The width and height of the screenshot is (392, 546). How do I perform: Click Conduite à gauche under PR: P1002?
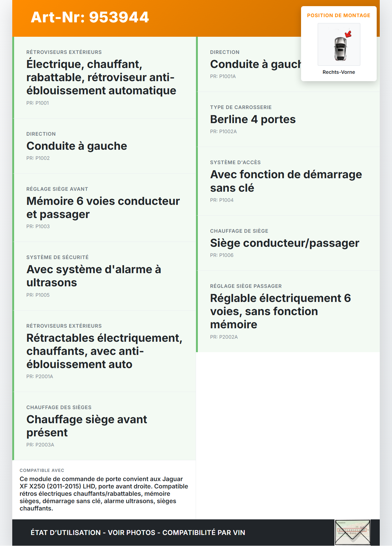coord(77,146)
